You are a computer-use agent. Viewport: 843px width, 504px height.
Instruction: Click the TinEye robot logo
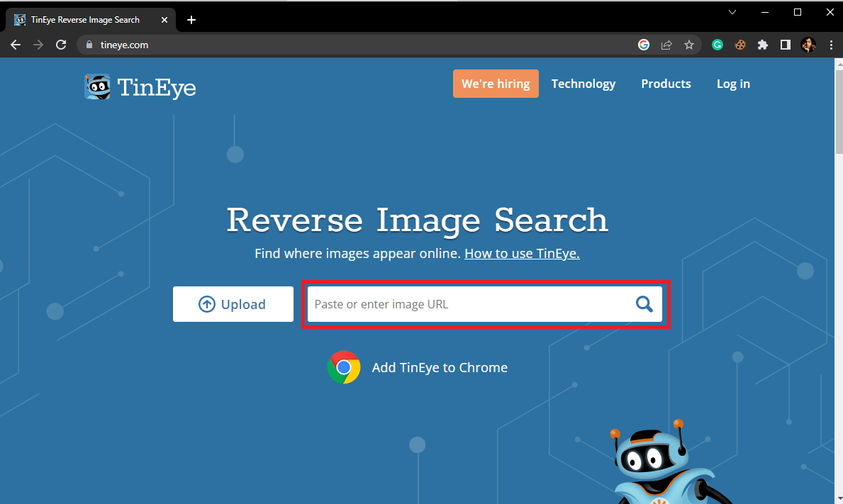point(97,86)
